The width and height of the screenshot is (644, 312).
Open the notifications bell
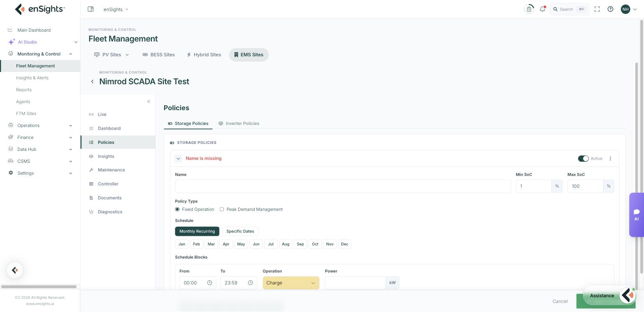pyautogui.click(x=543, y=9)
